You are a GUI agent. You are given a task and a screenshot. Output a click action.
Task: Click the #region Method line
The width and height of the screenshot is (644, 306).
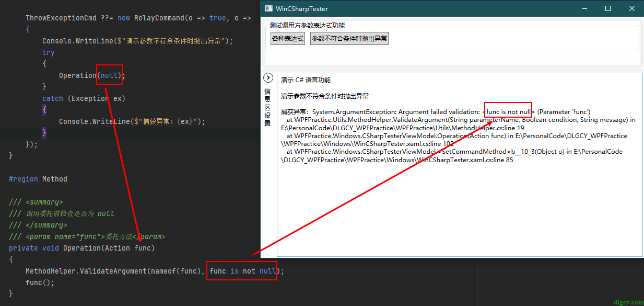(x=38, y=179)
